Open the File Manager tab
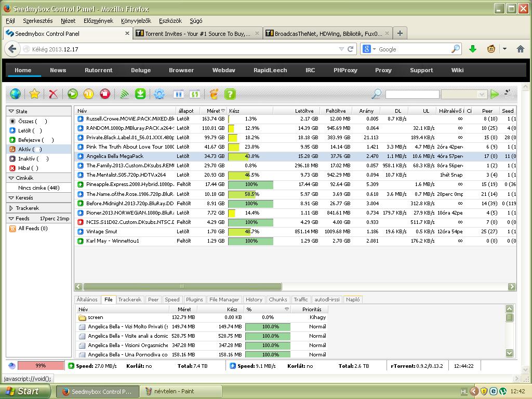 [x=224, y=300]
